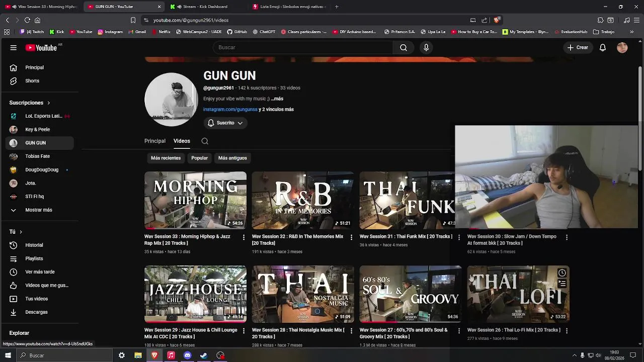Open the account avatar menu
Viewport: 644px width, 362px height.
[622, 47]
